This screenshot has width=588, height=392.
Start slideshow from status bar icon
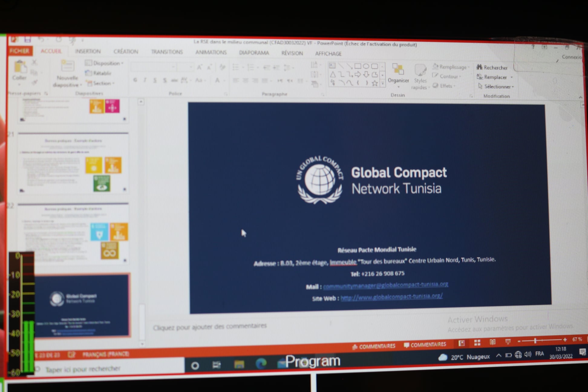[x=508, y=341]
